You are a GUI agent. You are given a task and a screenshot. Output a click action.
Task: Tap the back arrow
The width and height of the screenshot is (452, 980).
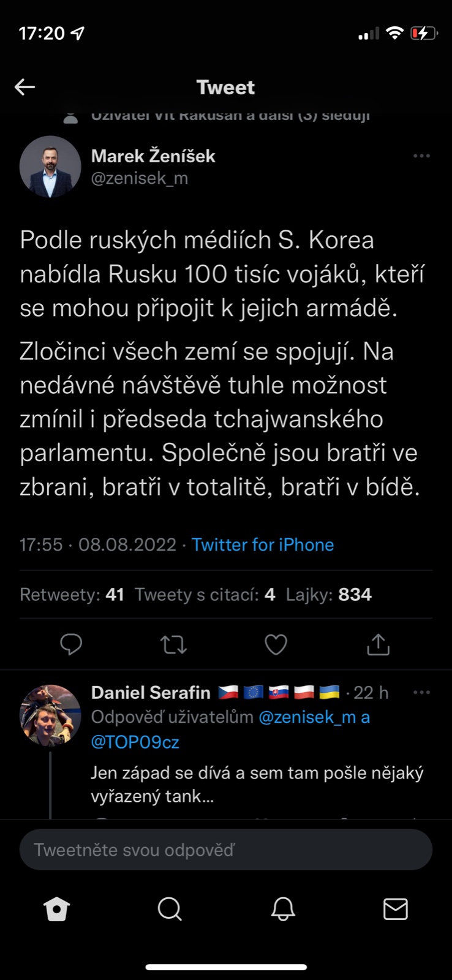click(x=24, y=87)
